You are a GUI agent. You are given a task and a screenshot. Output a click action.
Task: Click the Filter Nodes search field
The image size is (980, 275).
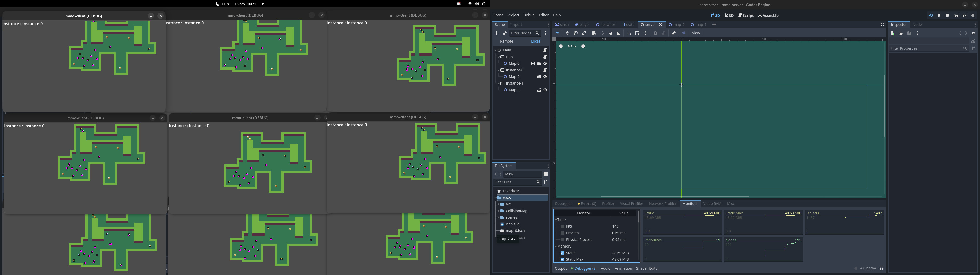tap(522, 33)
